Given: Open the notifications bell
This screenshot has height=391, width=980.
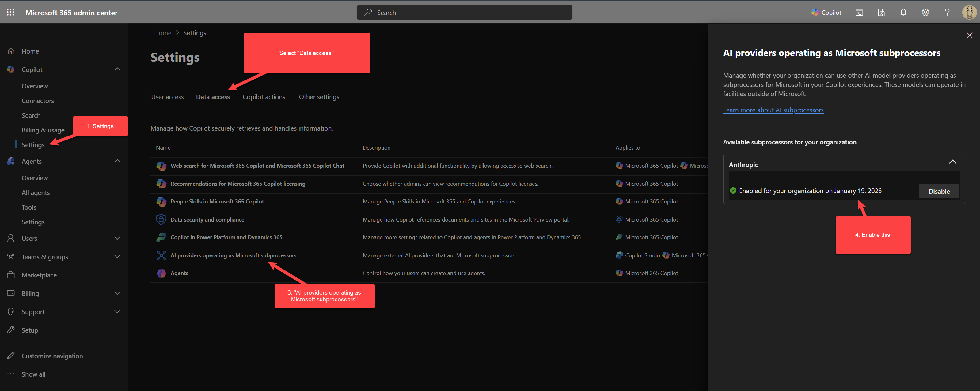Looking at the screenshot, I should (903, 12).
